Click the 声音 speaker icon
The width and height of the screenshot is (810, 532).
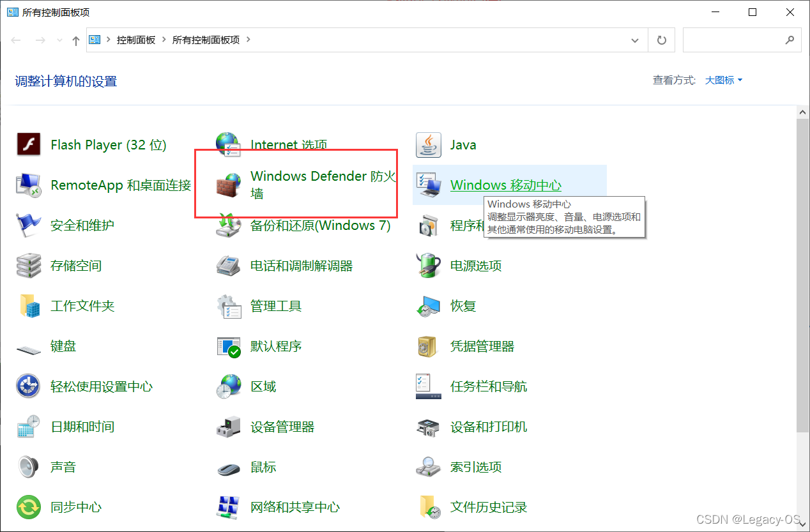click(x=29, y=467)
